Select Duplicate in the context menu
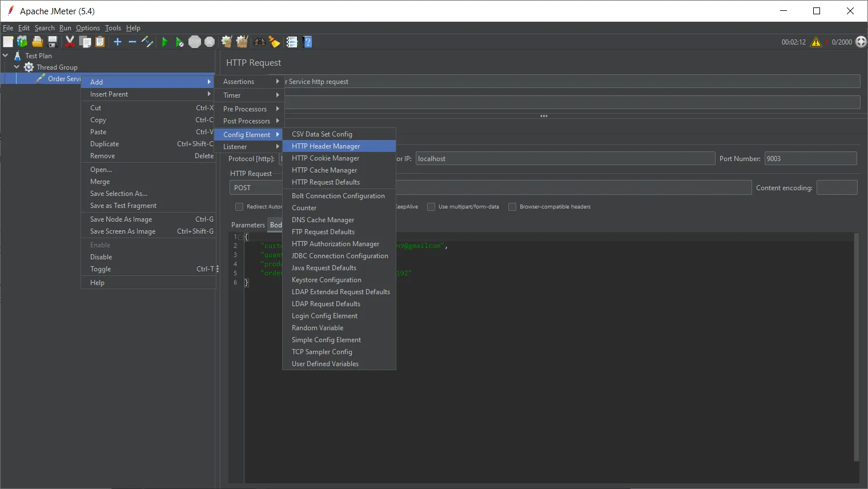868x489 pixels. 105,144
